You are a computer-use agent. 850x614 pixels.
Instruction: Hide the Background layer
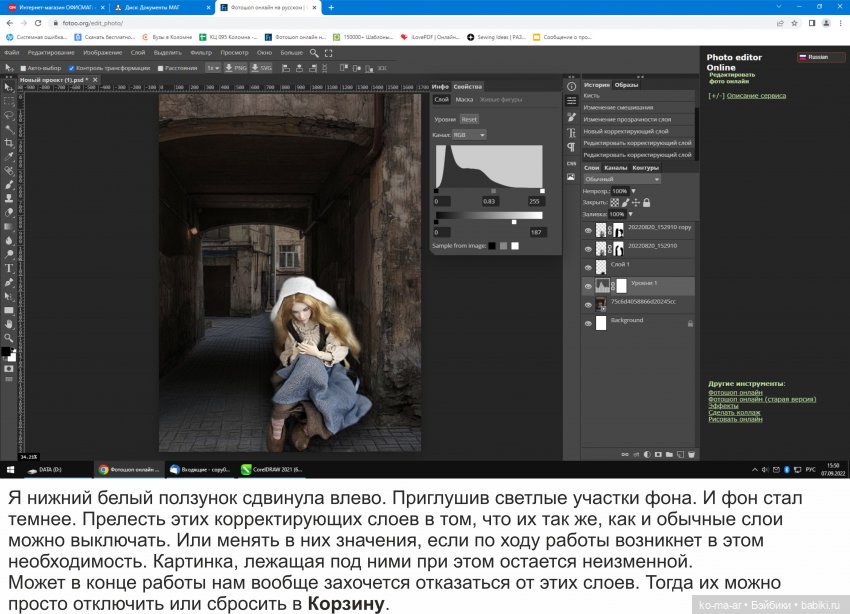(x=588, y=323)
